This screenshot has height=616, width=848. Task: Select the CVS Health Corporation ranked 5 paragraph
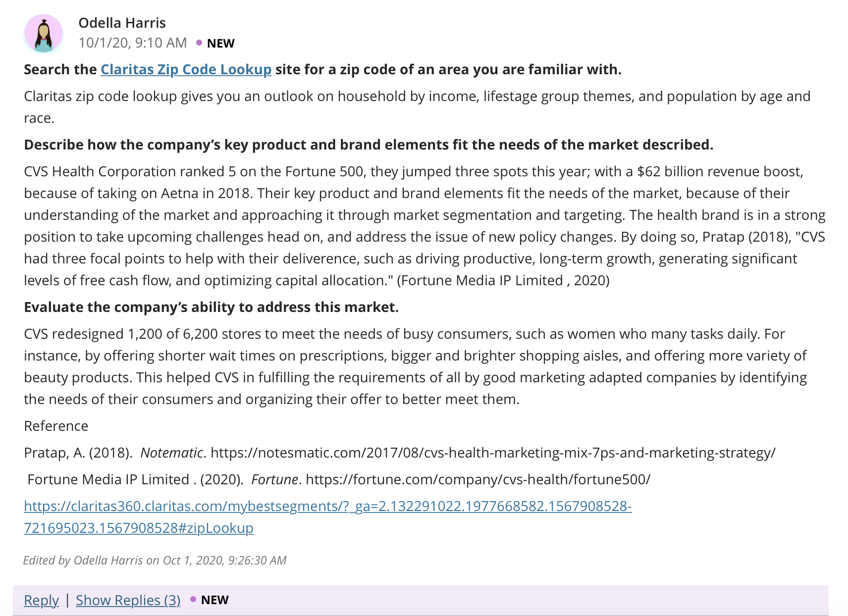[424, 226]
